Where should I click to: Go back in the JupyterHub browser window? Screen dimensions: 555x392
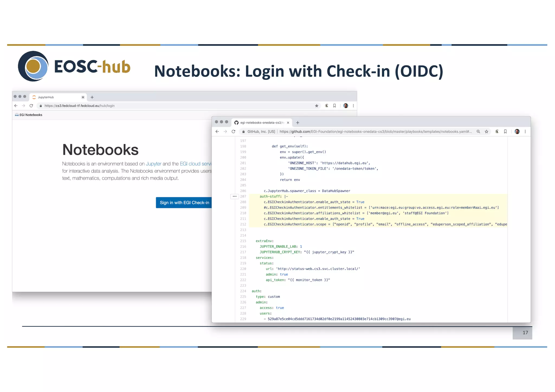click(x=16, y=106)
